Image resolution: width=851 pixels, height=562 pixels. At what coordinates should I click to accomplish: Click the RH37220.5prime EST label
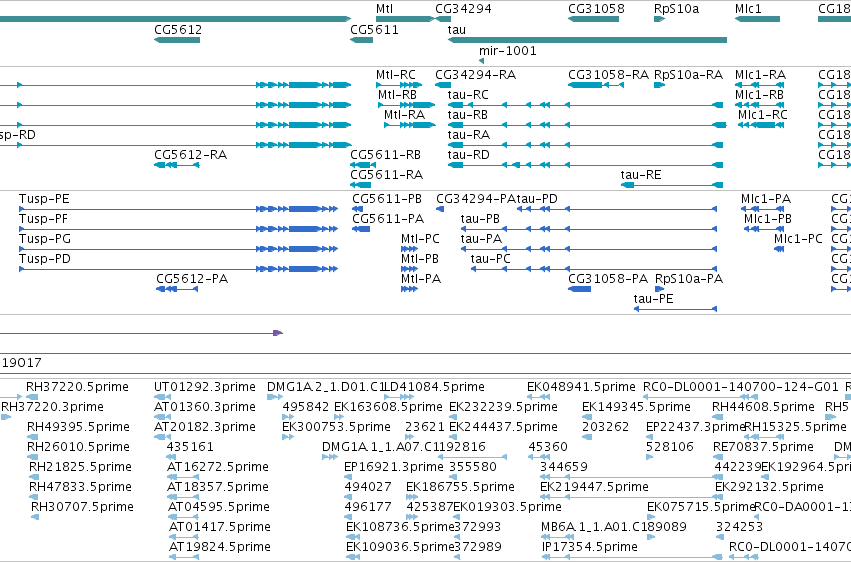77,387
